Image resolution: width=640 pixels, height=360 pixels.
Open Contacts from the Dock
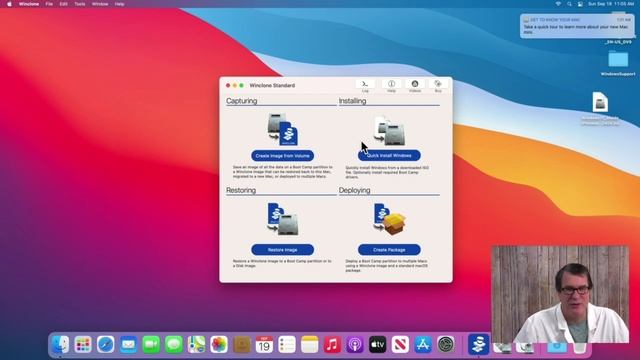(x=242, y=344)
